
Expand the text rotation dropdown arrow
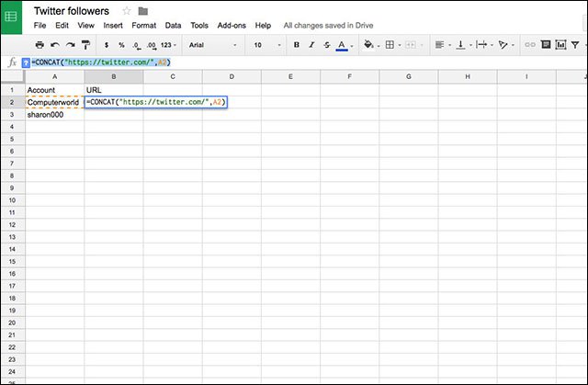pyautogui.click(x=513, y=45)
